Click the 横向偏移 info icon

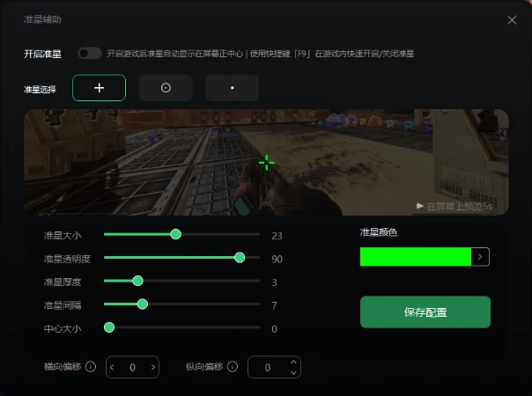(x=91, y=366)
